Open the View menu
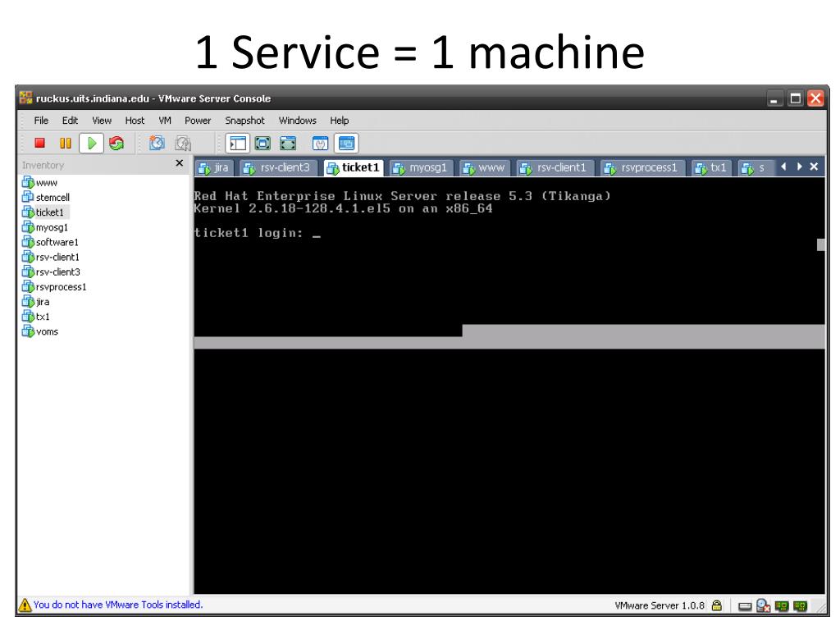Viewport: 840px width, 630px height. 102,121
